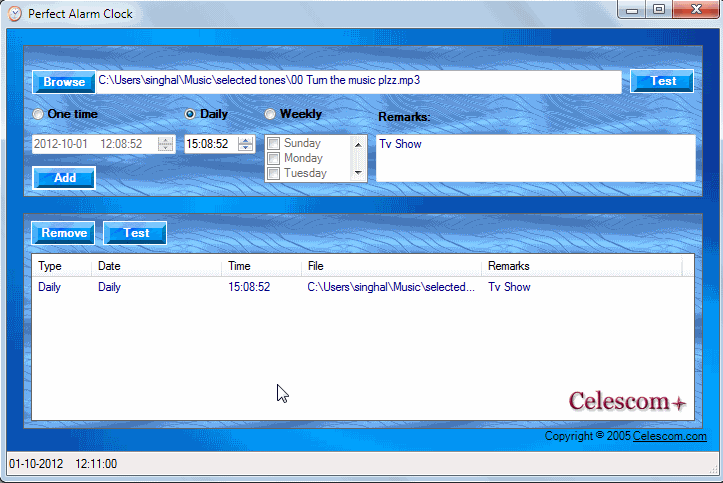Click the Type column header
This screenshot has height=483, width=723.
pyautogui.click(x=61, y=266)
